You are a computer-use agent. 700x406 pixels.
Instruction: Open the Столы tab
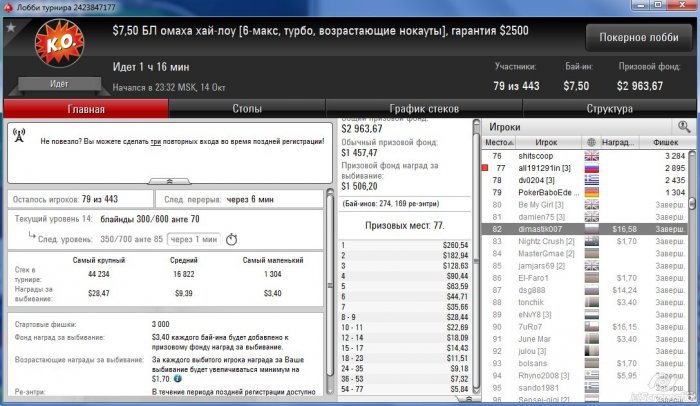click(247, 109)
